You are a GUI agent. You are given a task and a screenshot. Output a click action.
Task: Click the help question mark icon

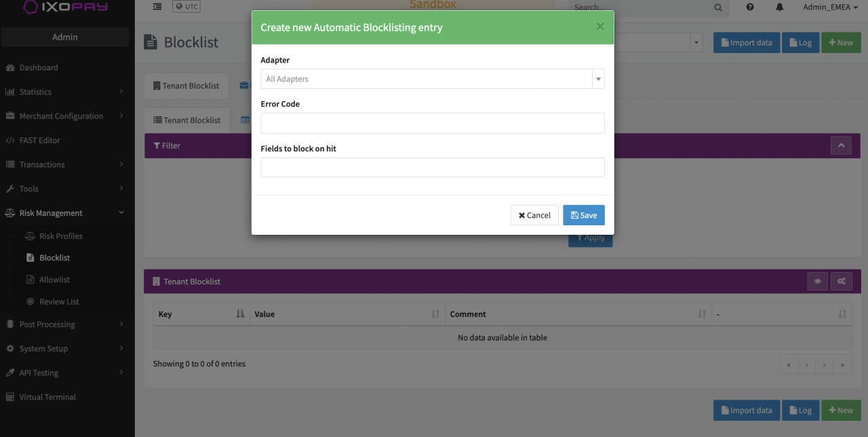click(x=750, y=7)
